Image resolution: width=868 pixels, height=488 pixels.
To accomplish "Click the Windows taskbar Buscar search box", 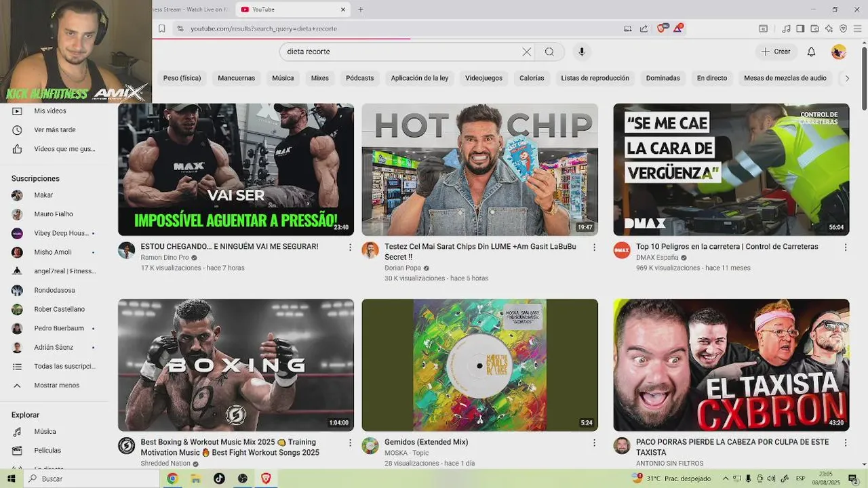I will click(x=92, y=479).
